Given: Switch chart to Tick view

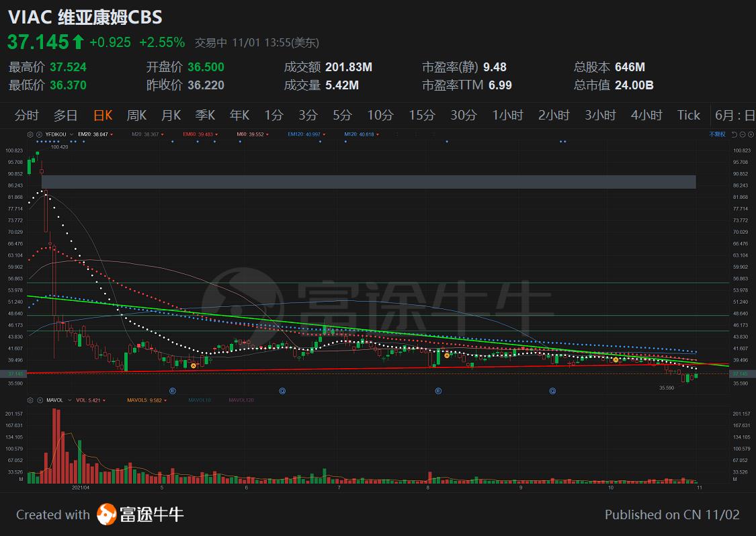Looking at the screenshot, I should tap(689, 116).
